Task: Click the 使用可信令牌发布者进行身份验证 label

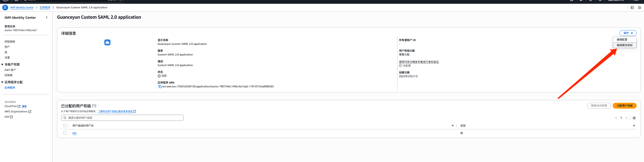Action: [419, 62]
